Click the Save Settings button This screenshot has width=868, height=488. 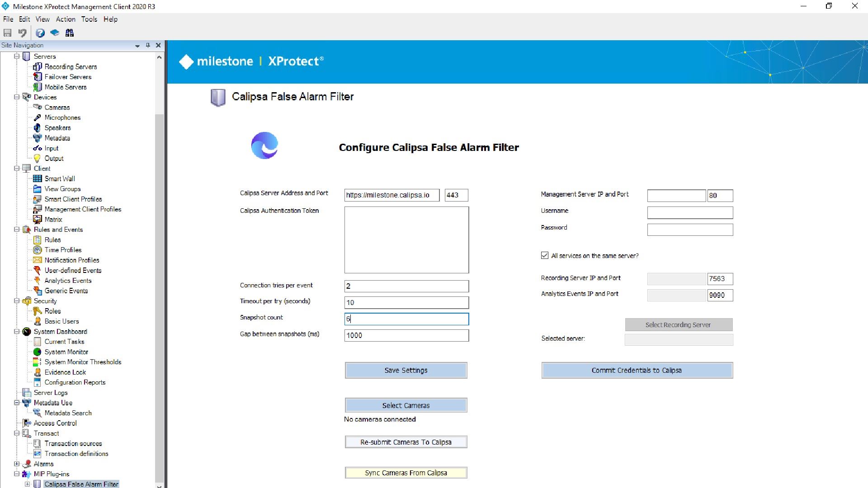tap(406, 370)
